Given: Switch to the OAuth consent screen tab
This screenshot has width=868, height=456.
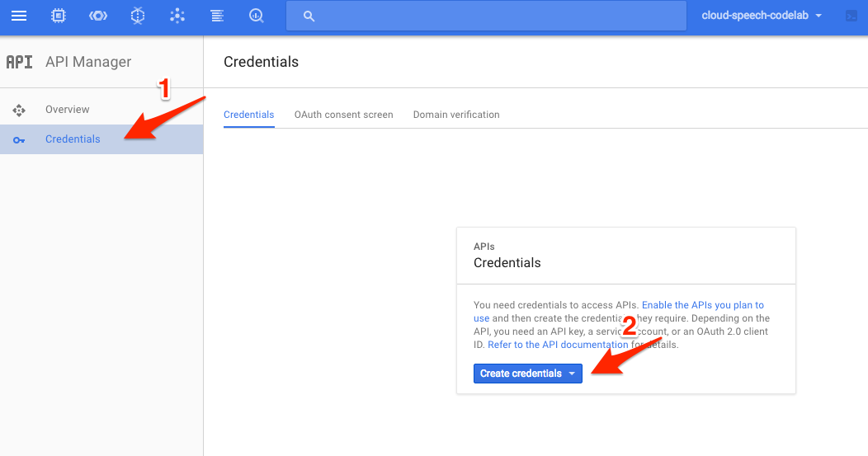Looking at the screenshot, I should (343, 115).
